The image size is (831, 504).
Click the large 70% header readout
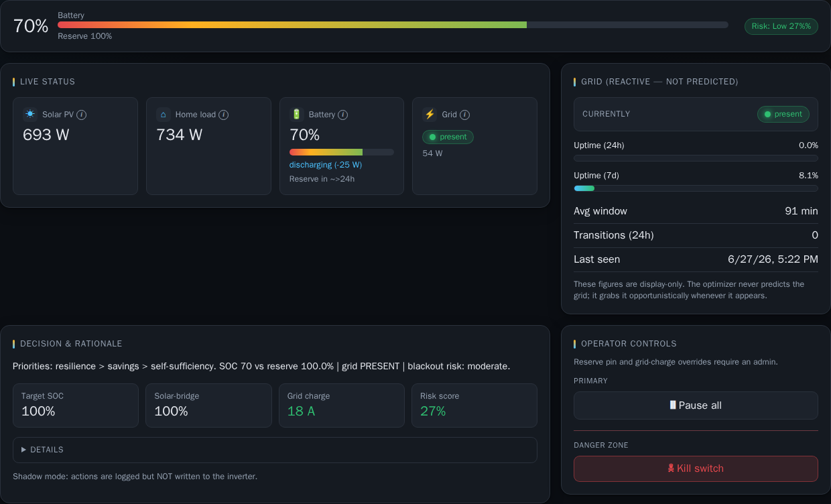tap(31, 26)
